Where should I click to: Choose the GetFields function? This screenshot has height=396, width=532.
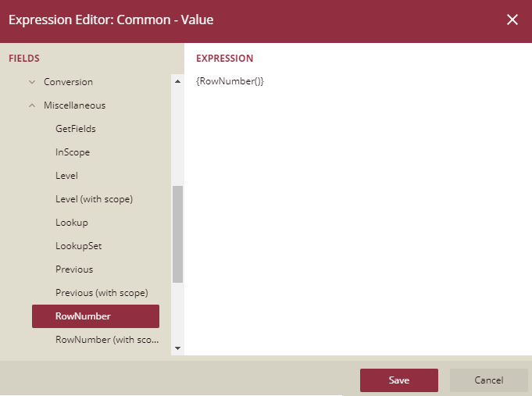tap(76, 129)
